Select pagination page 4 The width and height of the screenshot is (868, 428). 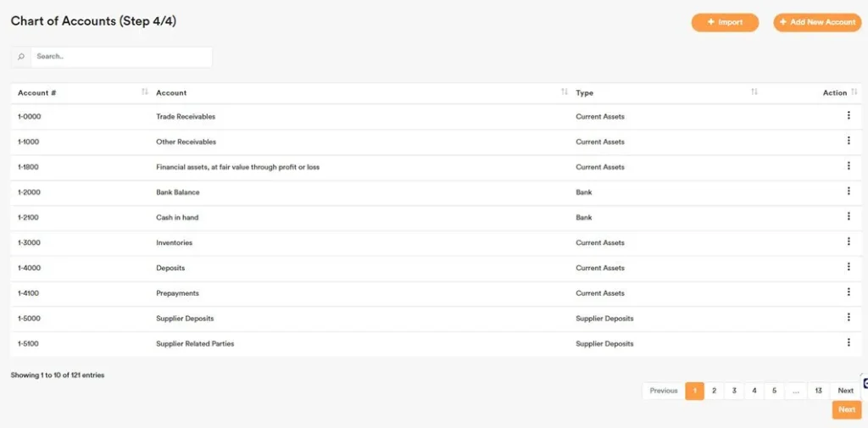coord(754,391)
